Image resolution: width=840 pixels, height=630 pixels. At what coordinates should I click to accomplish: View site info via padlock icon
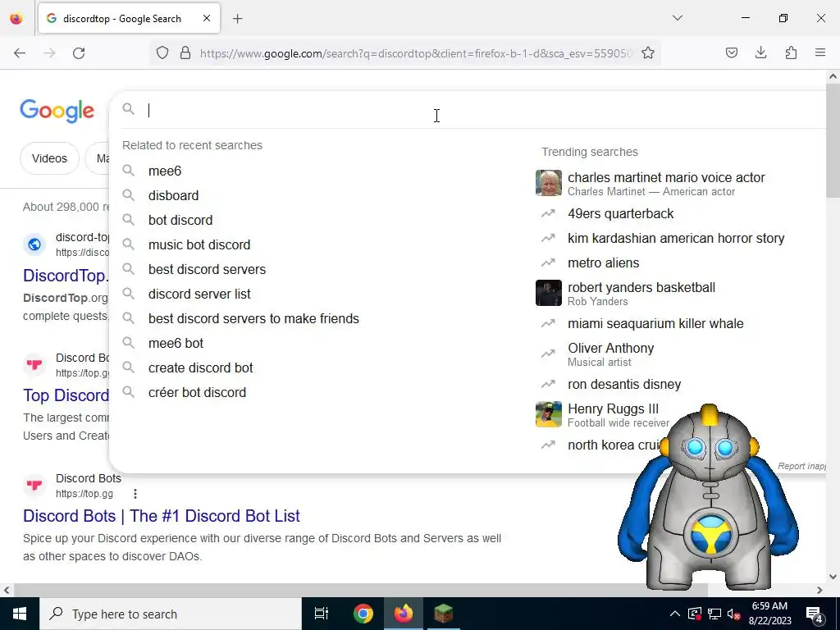coord(185,52)
